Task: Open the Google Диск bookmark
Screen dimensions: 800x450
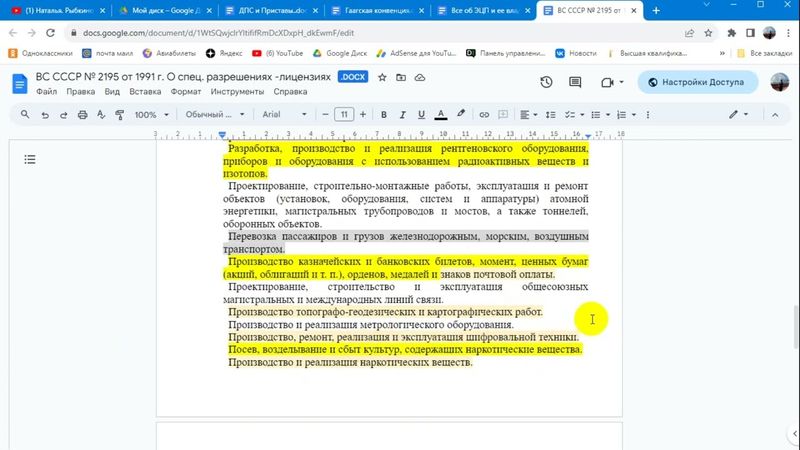Action: pyautogui.click(x=340, y=53)
